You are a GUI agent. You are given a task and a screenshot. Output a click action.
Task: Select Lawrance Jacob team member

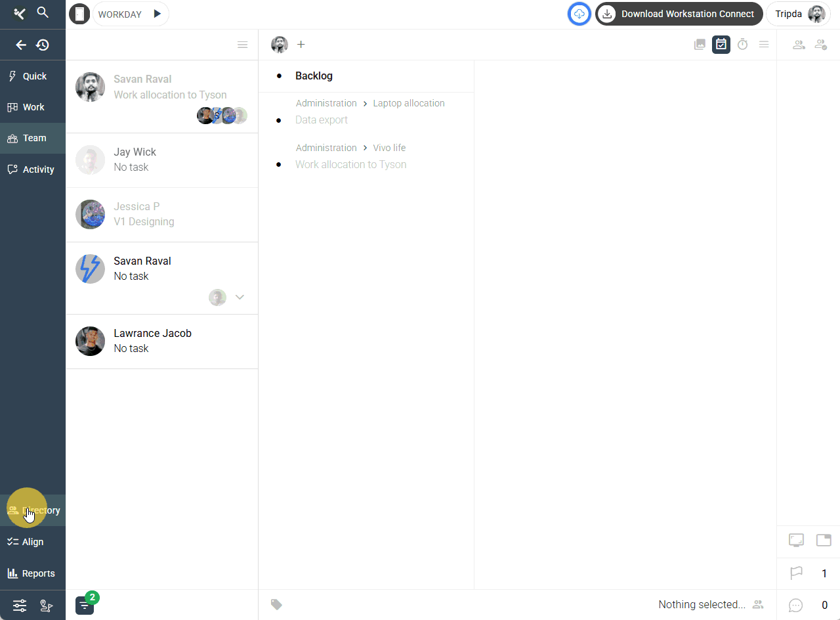coord(152,341)
